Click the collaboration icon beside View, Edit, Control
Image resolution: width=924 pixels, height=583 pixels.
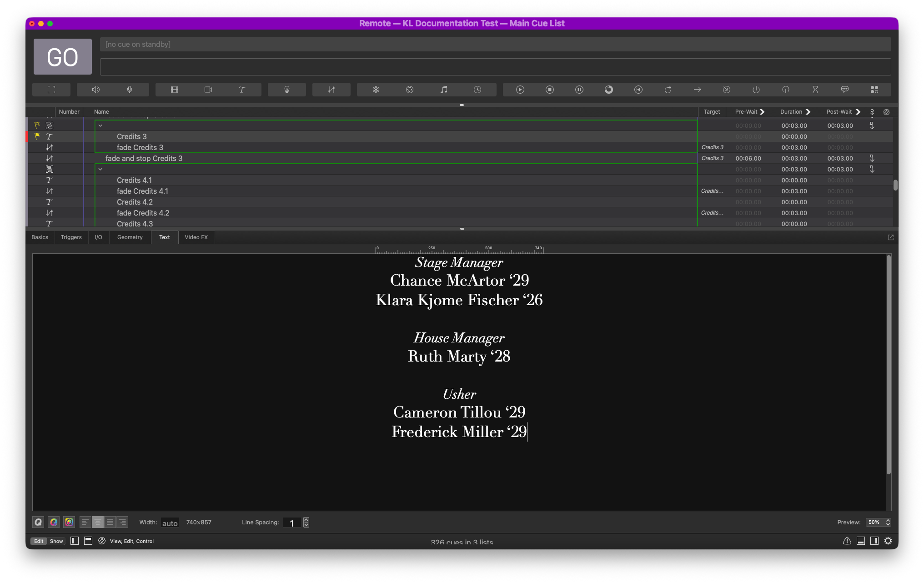tap(102, 541)
